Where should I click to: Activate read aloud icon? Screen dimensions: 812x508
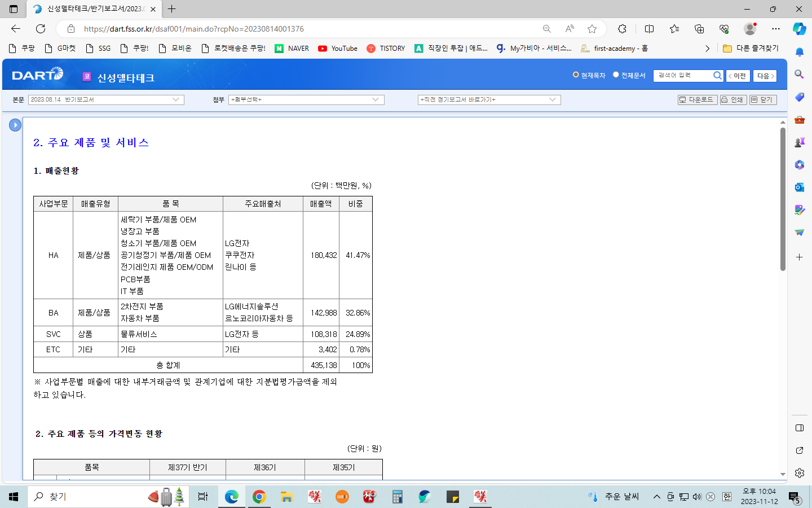(x=570, y=29)
